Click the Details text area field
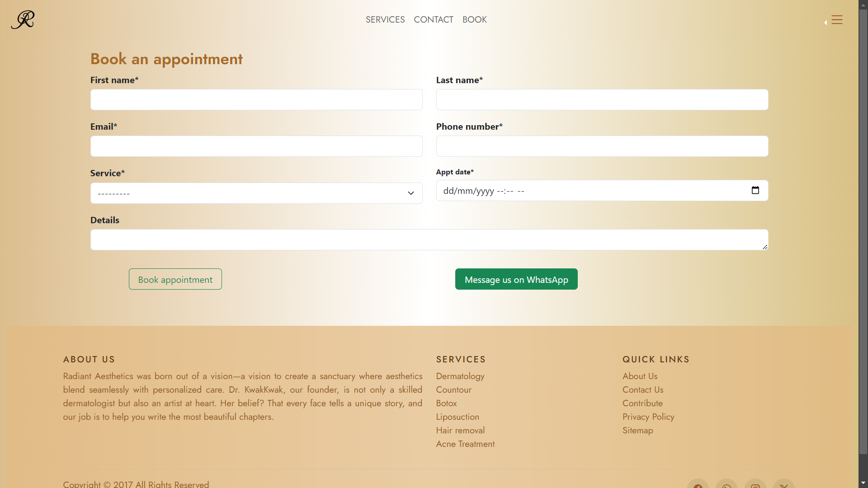Screen dimensions: 868x488 tap(429, 239)
